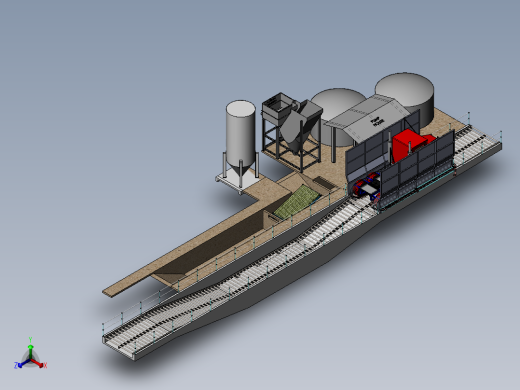This screenshot has height=390, width=520.
Task: Select the green grate in the pit
Action: pyautogui.click(x=298, y=202)
